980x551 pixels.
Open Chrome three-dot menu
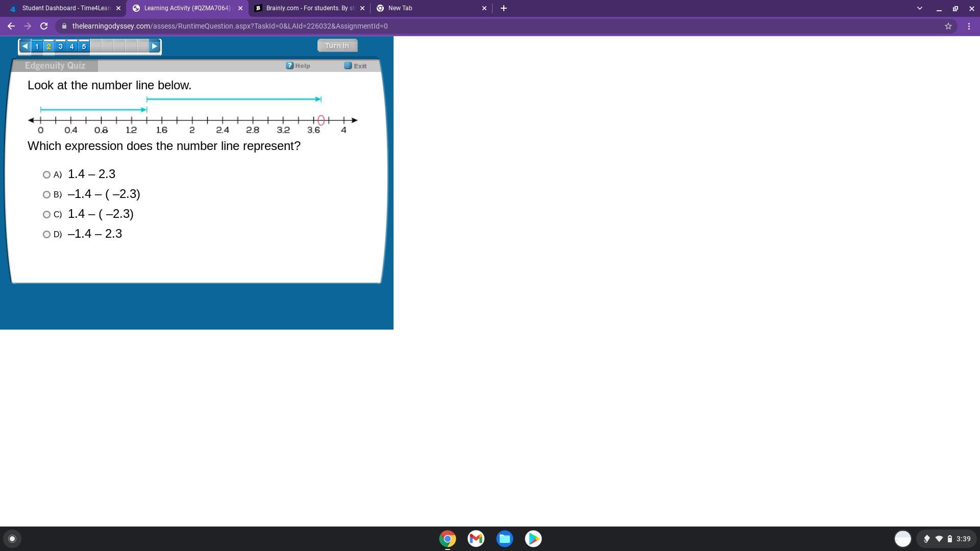pos(969,26)
